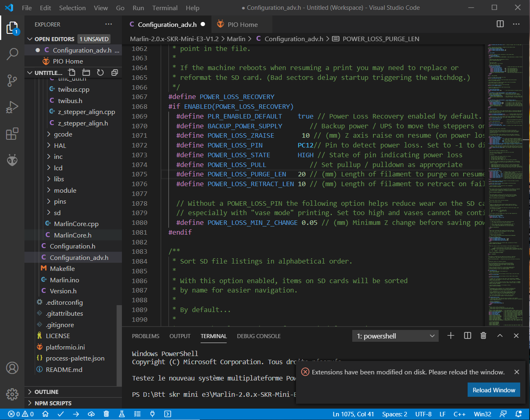530x420 pixels.
Task: Click PlatformIO Upload to remote cloud icon
Action: [x=91, y=414]
